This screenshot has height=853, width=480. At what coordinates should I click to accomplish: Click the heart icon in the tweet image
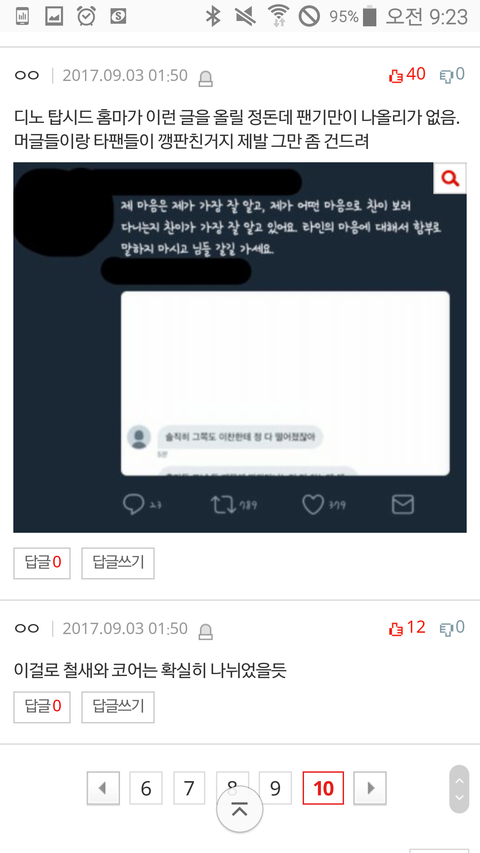click(x=313, y=505)
